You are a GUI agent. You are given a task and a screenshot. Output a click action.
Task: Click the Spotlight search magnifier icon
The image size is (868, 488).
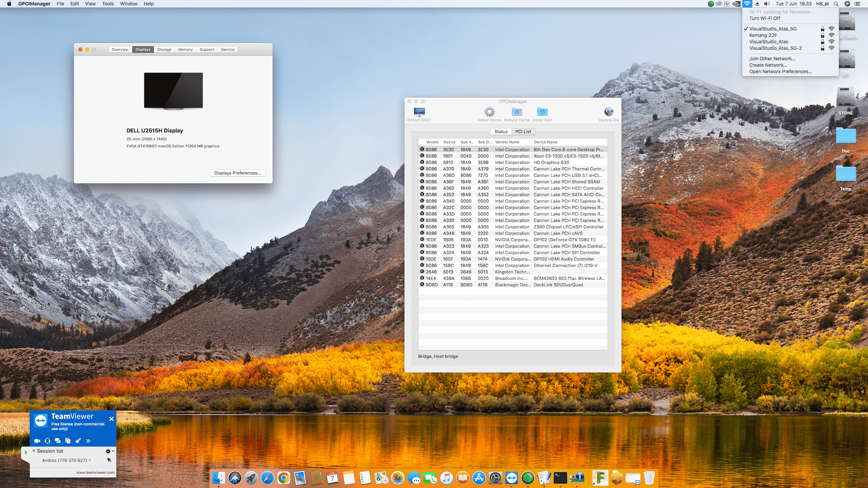click(836, 4)
